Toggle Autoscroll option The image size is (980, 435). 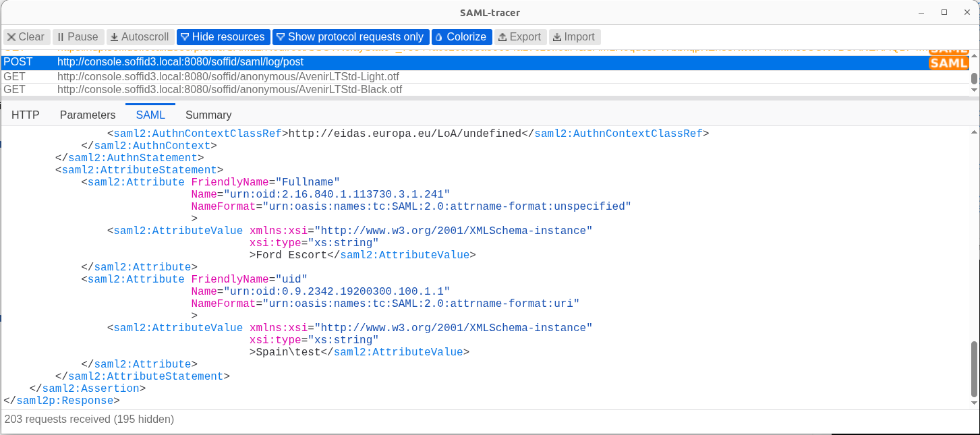(x=140, y=37)
